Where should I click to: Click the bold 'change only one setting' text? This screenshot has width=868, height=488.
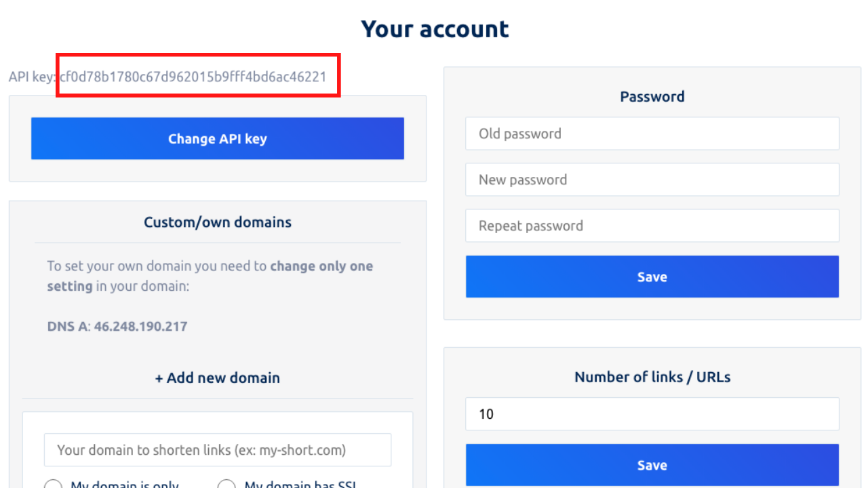[321, 266]
